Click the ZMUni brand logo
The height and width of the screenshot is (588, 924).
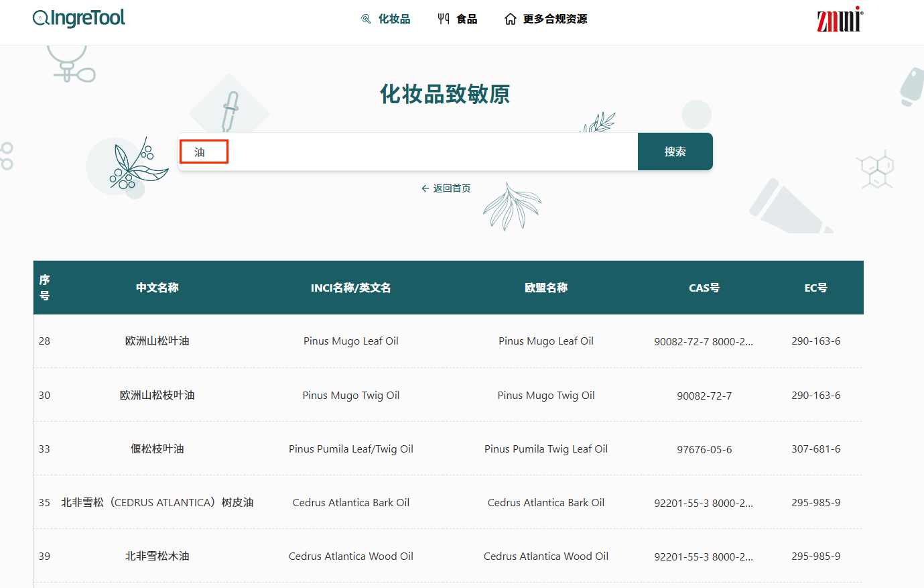840,19
